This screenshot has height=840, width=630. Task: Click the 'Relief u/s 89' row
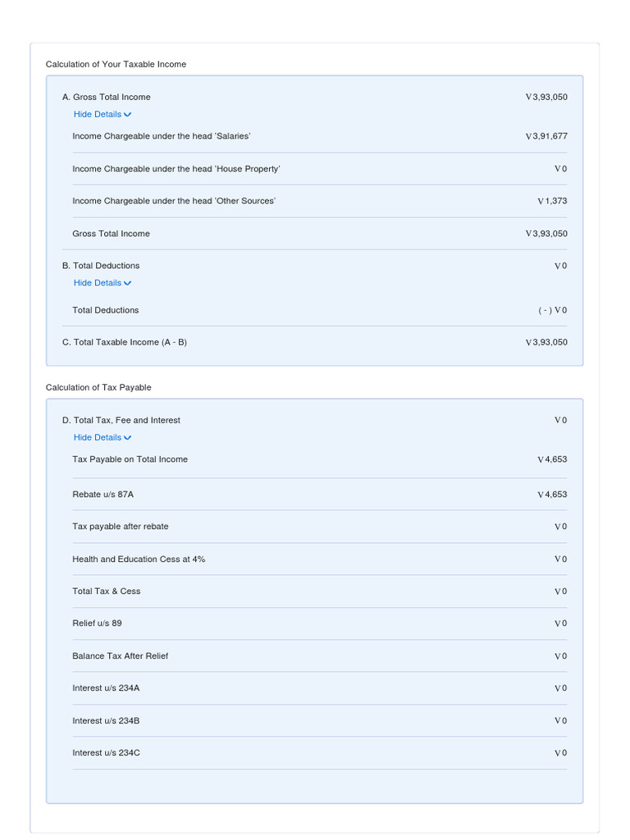(97, 623)
